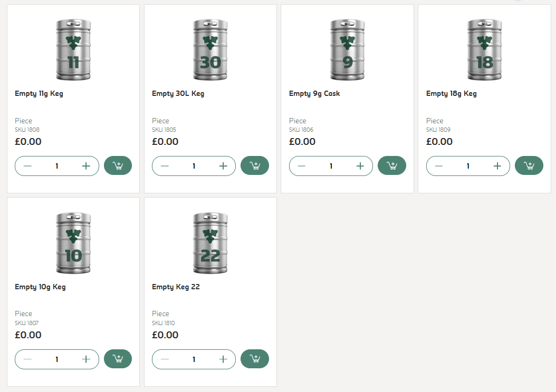Increase quantity of Empty 9g Cask
This screenshot has width=556, height=392.
[360, 166]
